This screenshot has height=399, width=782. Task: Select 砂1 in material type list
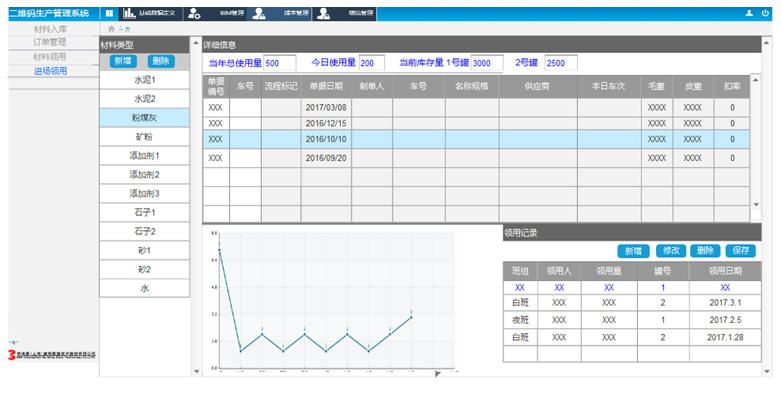click(145, 250)
